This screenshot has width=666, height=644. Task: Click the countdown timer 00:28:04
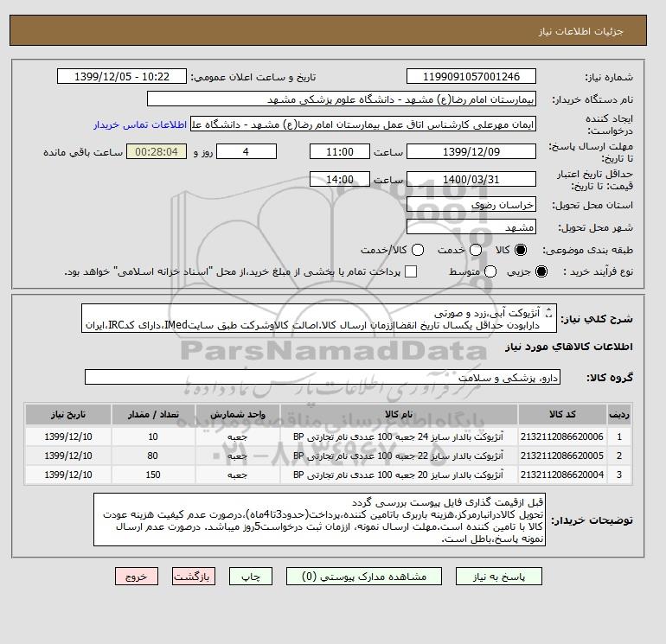pyautogui.click(x=157, y=151)
